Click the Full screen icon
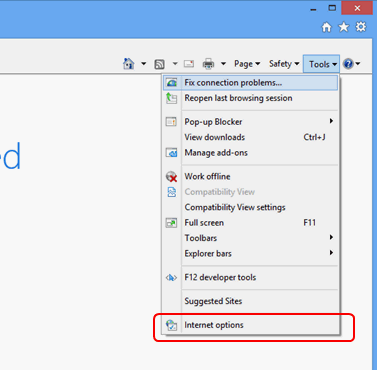This screenshot has width=377, height=370. pyautogui.click(x=171, y=223)
